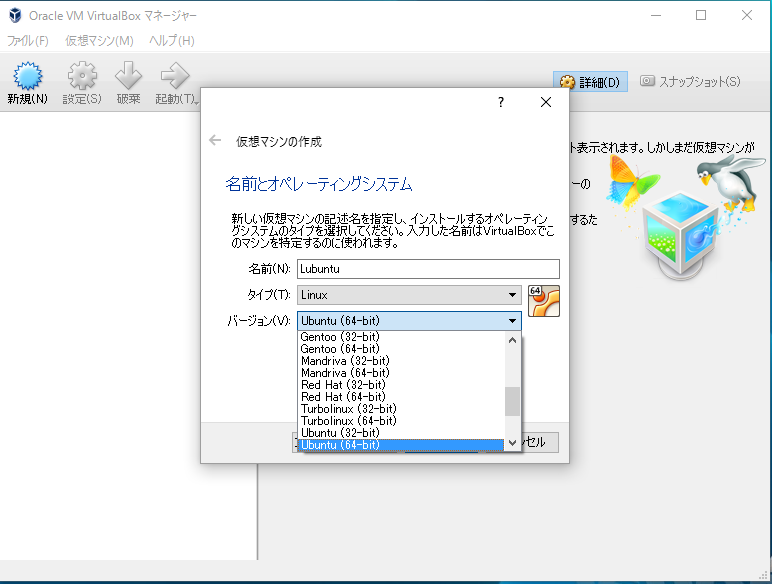Open the Machine (仮想マシン) menu
This screenshot has width=772, height=584.
coord(99,40)
